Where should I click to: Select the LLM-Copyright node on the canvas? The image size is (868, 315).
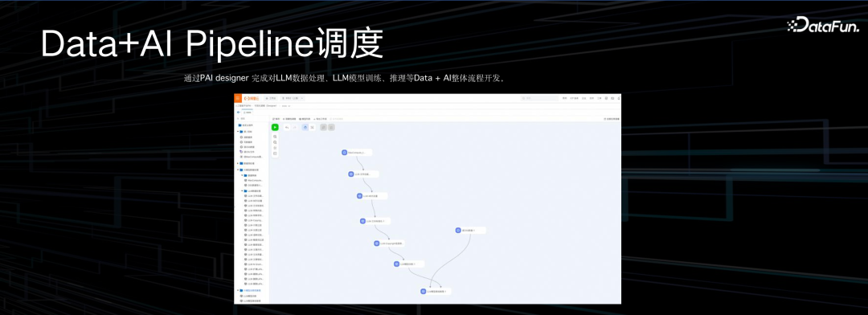389,243
